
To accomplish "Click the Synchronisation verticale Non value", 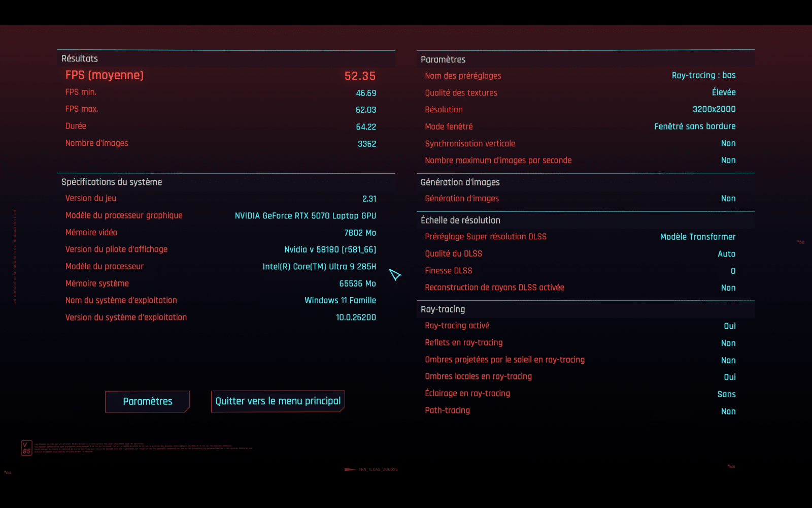I will click(728, 144).
